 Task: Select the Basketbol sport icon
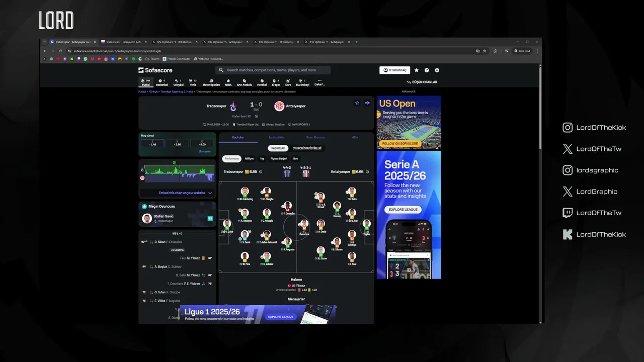(162, 82)
